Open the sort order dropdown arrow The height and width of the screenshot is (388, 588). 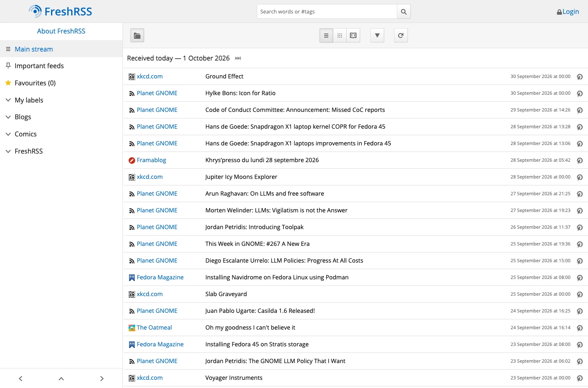point(377,36)
